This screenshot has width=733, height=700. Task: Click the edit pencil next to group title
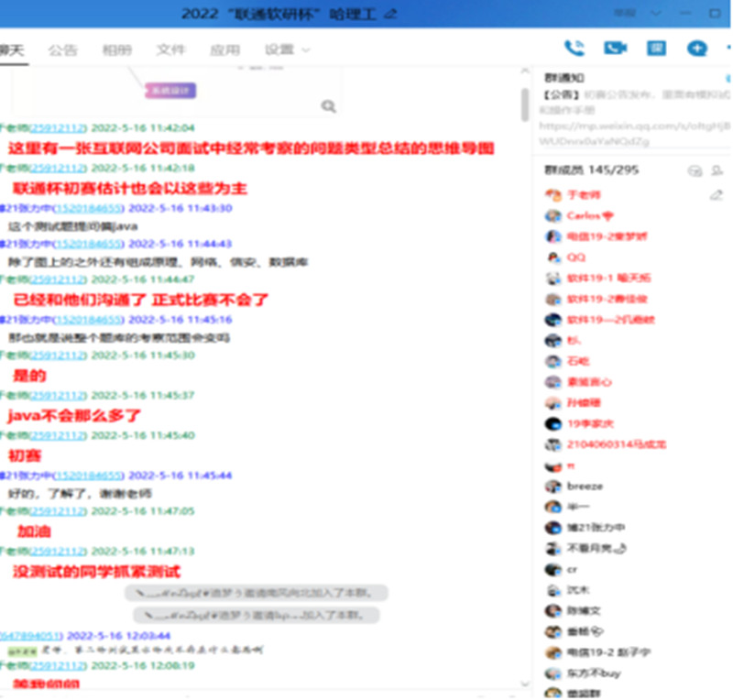click(x=391, y=13)
